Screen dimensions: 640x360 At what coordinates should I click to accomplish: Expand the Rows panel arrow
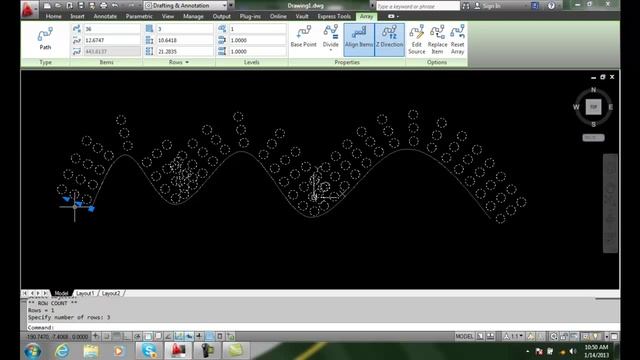click(187, 62)
